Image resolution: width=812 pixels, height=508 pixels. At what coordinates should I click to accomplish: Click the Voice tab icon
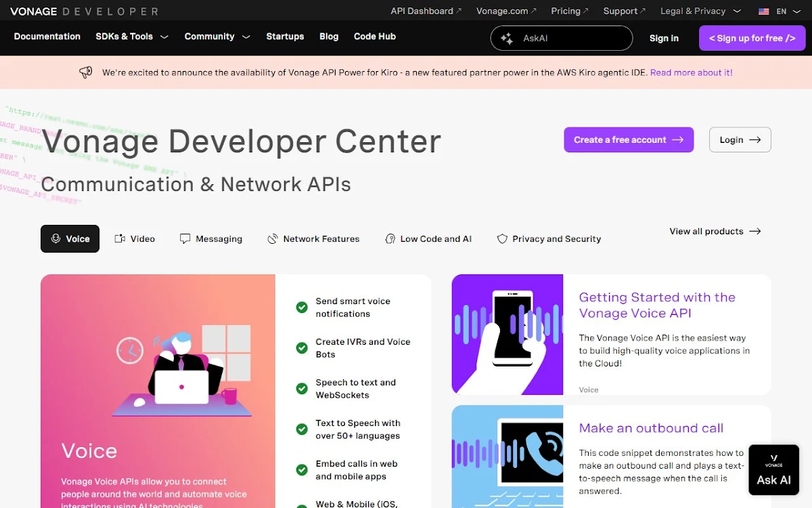[56, 238]
